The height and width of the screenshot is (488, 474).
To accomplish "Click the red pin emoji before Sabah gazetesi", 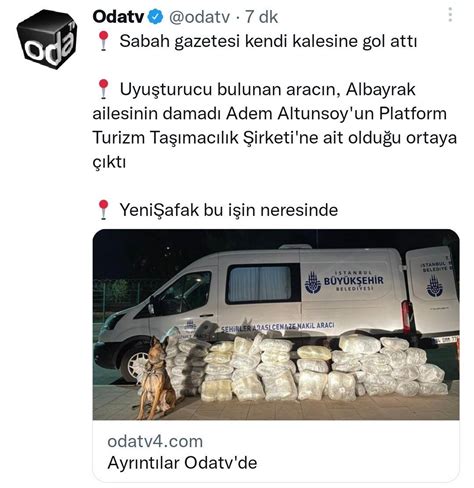I will tap(104, 41).
